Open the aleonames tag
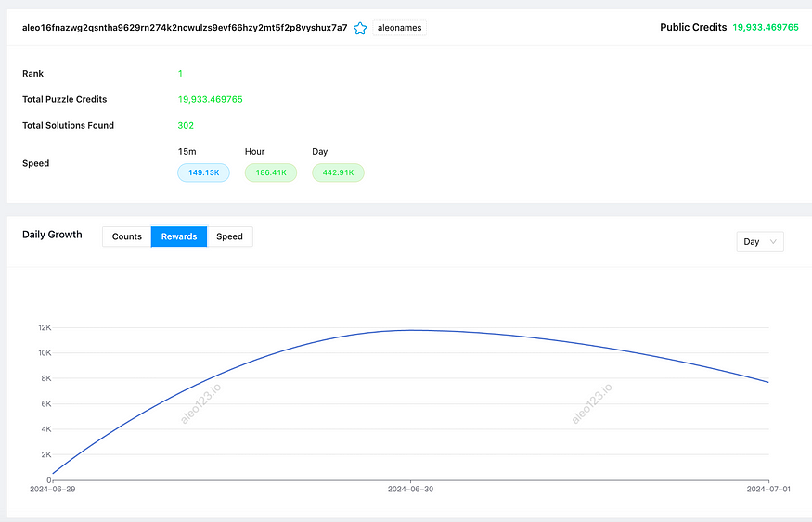812x522 pixels. coord(399,28)
